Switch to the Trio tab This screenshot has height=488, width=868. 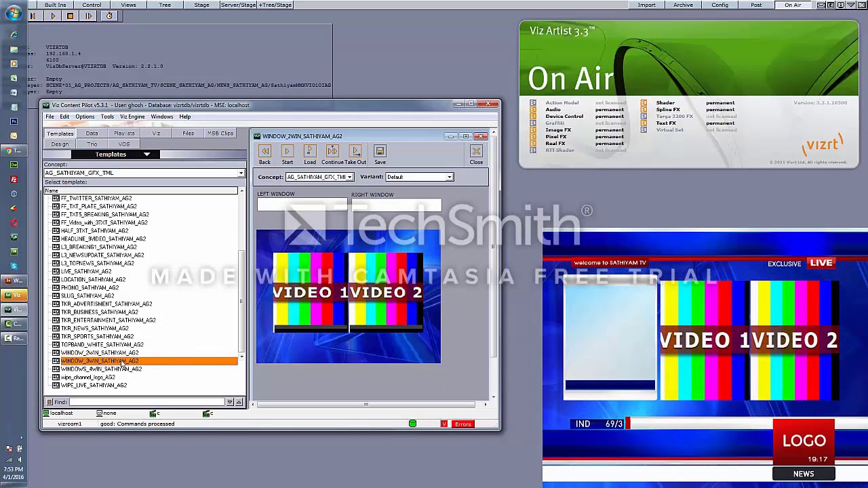(92, 144)
